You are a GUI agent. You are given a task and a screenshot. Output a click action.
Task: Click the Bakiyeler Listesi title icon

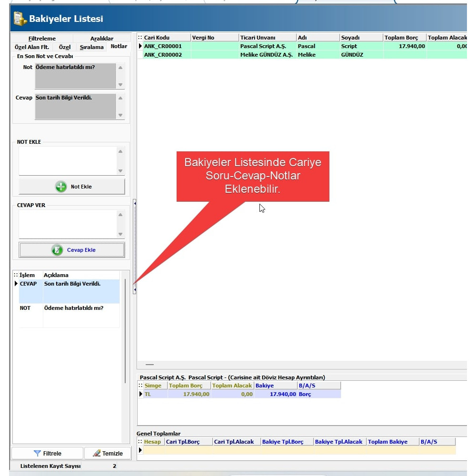pos(20,19)
